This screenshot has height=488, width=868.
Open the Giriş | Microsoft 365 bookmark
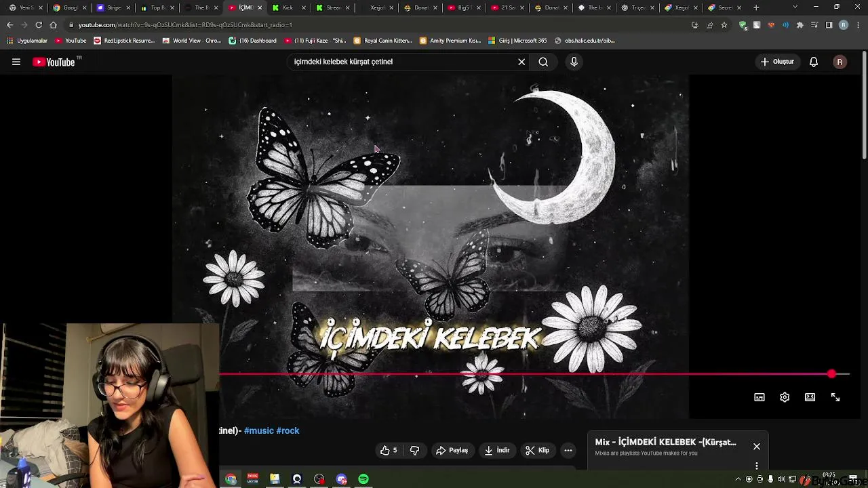(517, 41)
